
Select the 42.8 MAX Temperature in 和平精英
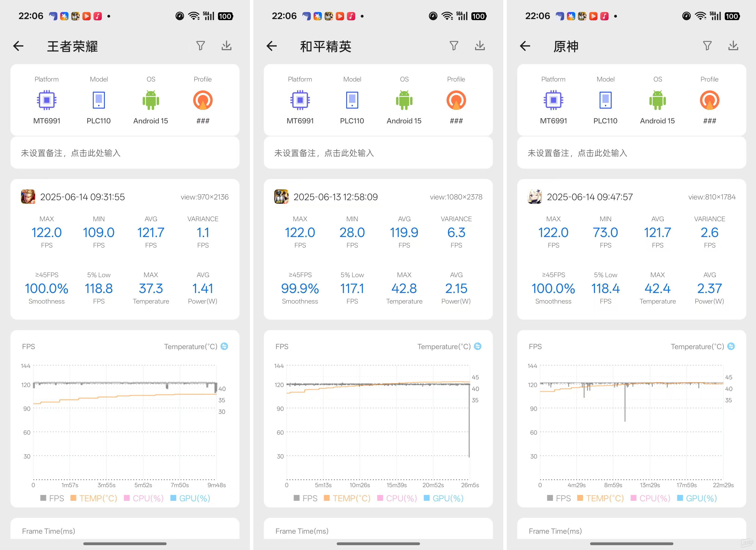(x=404, y=288)
